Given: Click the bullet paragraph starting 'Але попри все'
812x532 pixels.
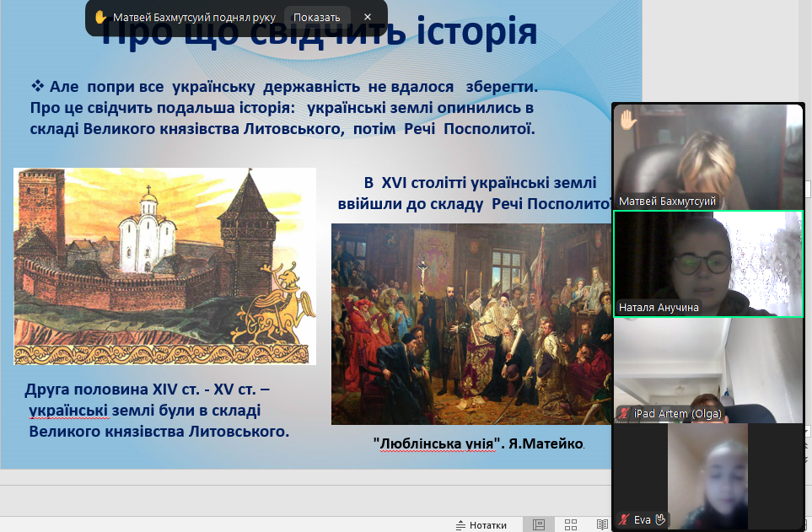Looking at the screenshot, I should tap(284, 108).
